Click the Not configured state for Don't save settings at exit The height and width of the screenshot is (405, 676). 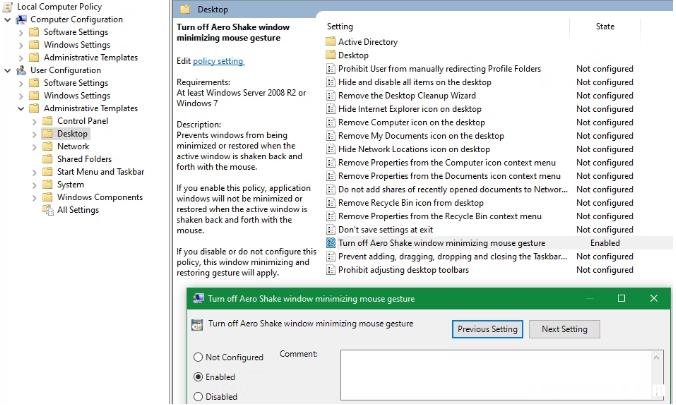tap(605, 230)
